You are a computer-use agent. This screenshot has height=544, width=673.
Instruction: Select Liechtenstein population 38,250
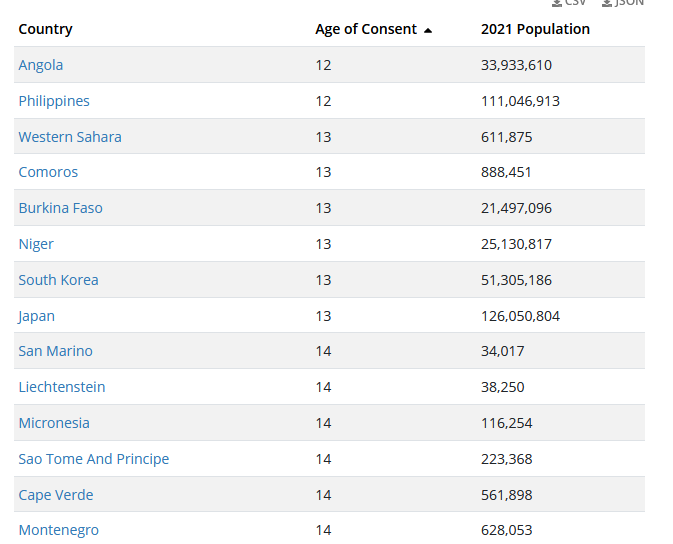pos(503,387)
